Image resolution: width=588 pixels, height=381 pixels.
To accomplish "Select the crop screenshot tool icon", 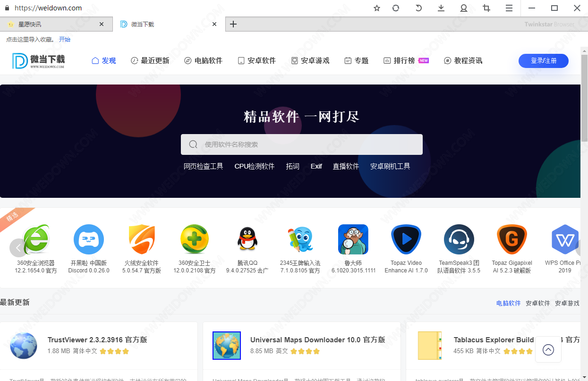I will pyautogui.click(x=486, y=8).
